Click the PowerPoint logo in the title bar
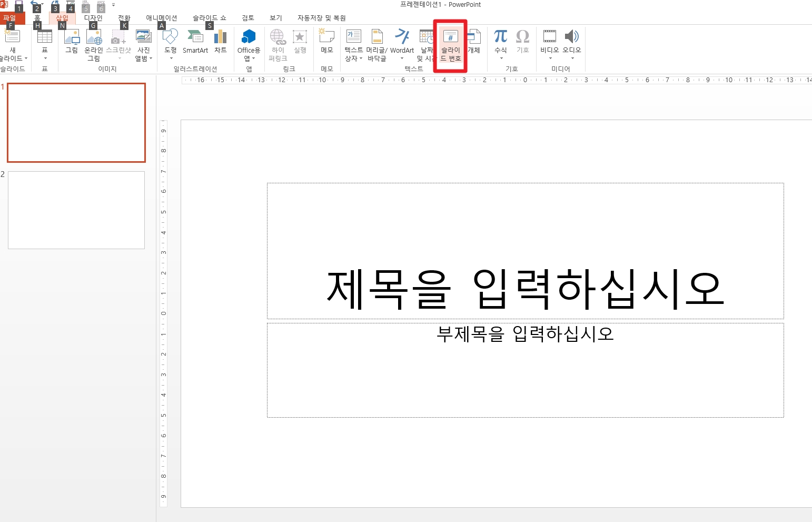The image size is (812, 522). (x=4, y=4)
